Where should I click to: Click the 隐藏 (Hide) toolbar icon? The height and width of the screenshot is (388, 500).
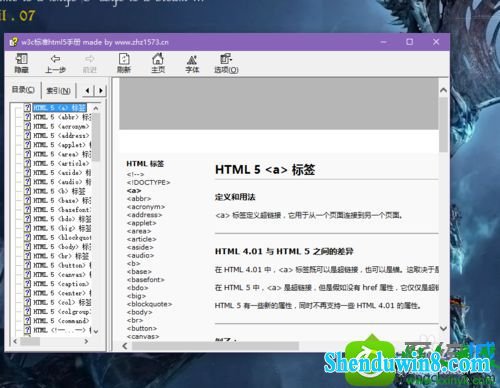[21, 63]
